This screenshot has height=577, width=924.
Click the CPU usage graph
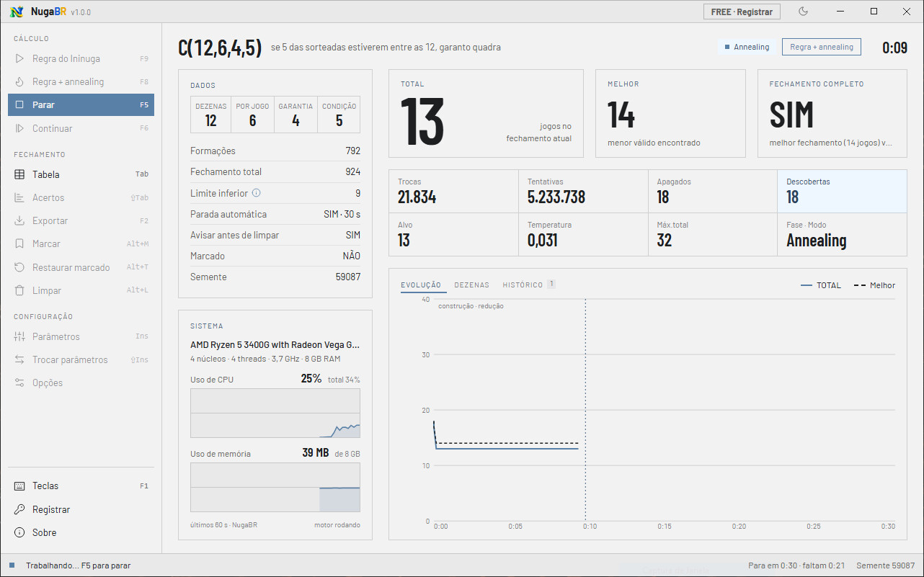[275, 413]
